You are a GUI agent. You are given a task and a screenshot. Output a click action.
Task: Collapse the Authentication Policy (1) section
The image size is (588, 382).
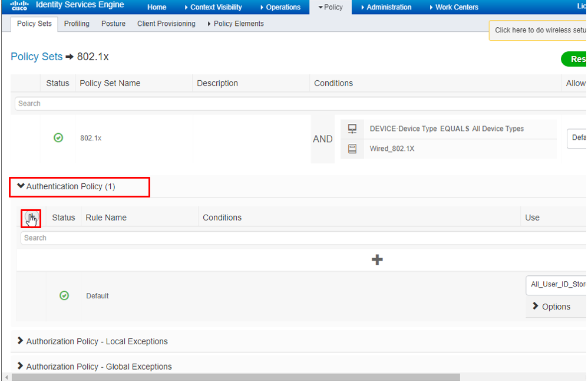21,186
